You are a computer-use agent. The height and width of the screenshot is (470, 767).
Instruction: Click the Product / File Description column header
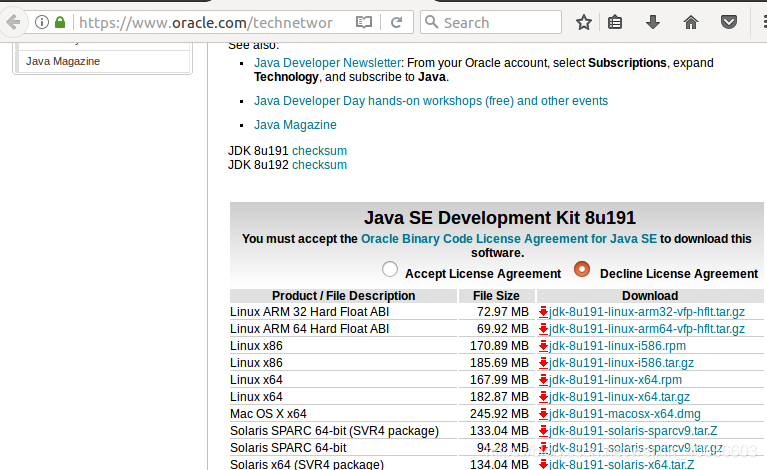point(343,296)
